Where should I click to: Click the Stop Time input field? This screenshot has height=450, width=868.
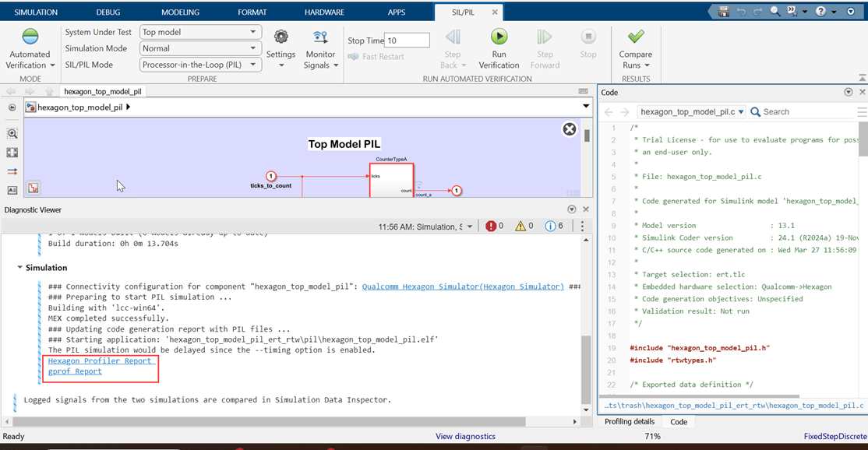coord(408,40)
